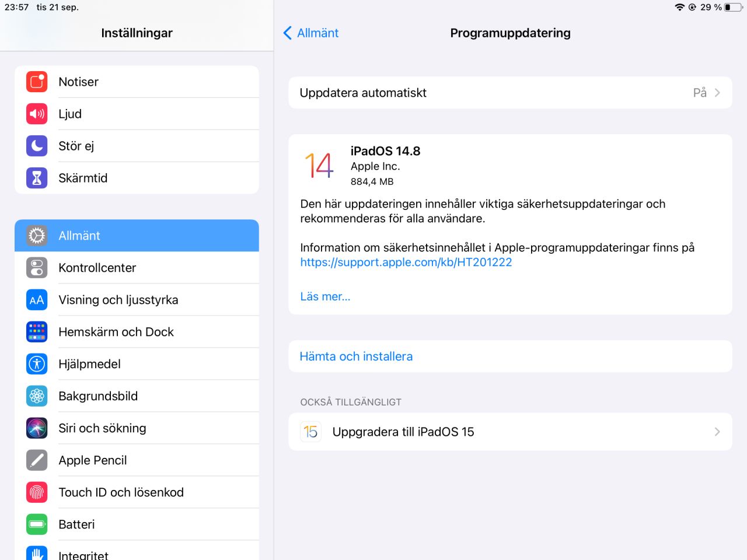Open Batteri settings
Viewport: 747px width, 560px height.
pyautogui.click(x=137, y=524)
